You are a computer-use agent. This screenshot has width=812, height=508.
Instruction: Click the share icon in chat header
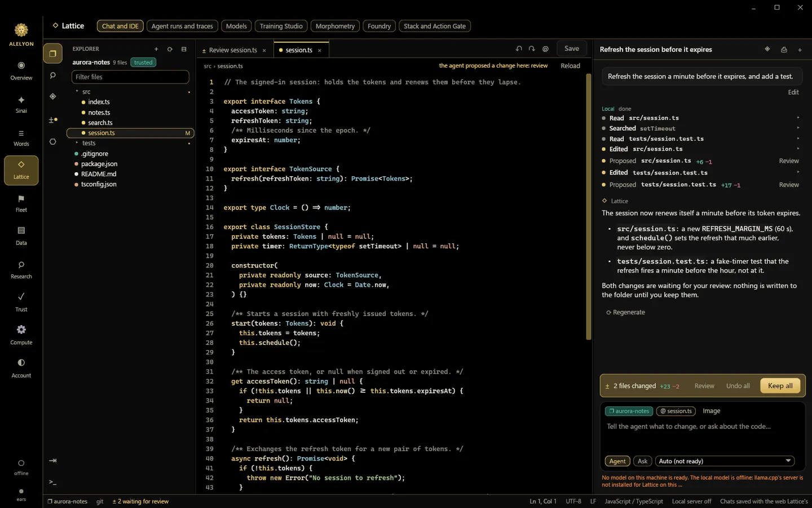[x=784, y=50]
